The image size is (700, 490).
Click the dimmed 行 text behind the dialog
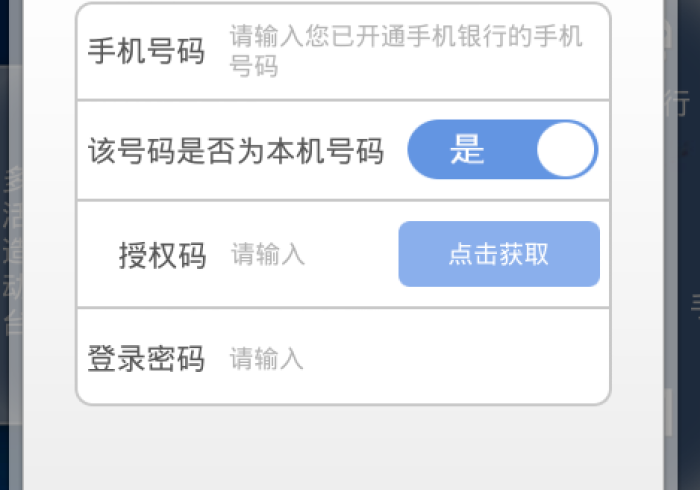click(677, 103)
